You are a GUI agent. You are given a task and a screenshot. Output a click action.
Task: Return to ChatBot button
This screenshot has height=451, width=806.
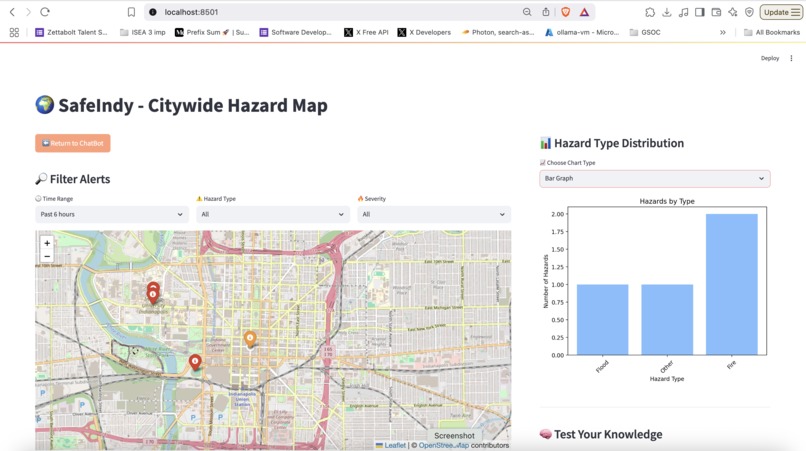pyautogui.click(x=72, y=143)
